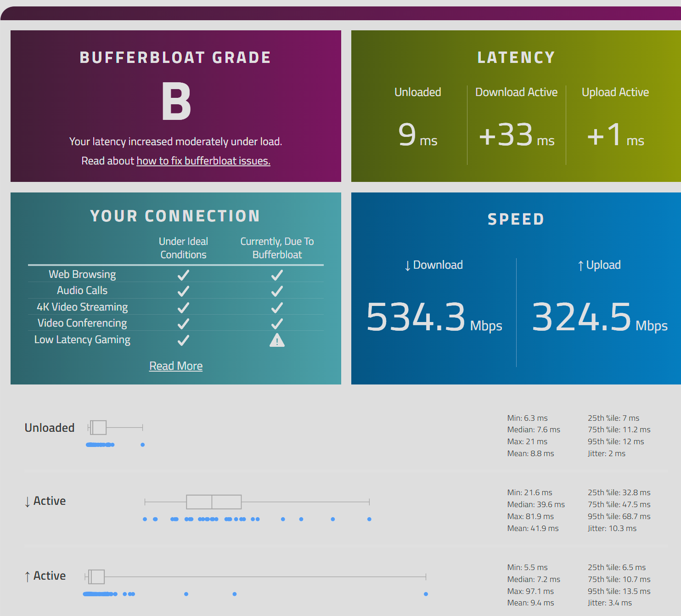Click rightmost dot in download Active plot

[369, 519]
